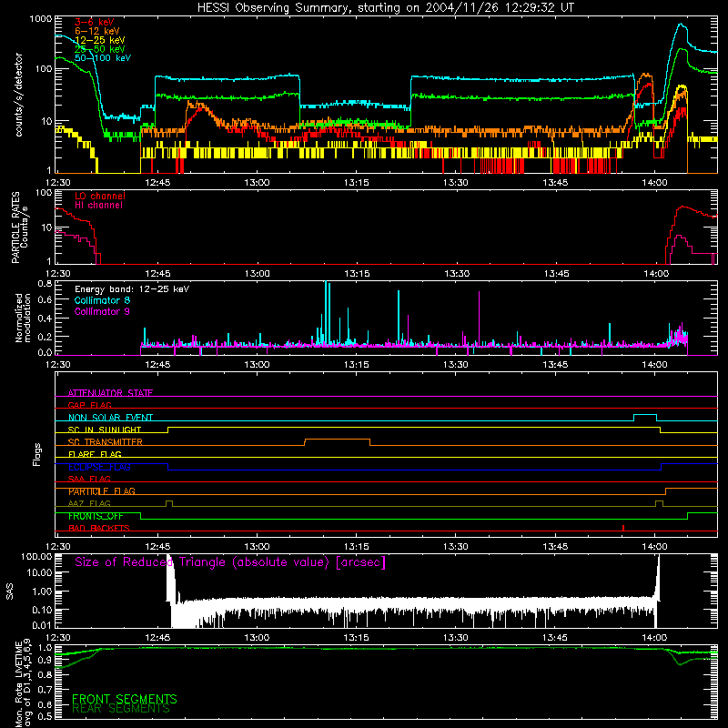Click the AAZ FLAG label
Screen dimensions: 728x728
point(89,503)
